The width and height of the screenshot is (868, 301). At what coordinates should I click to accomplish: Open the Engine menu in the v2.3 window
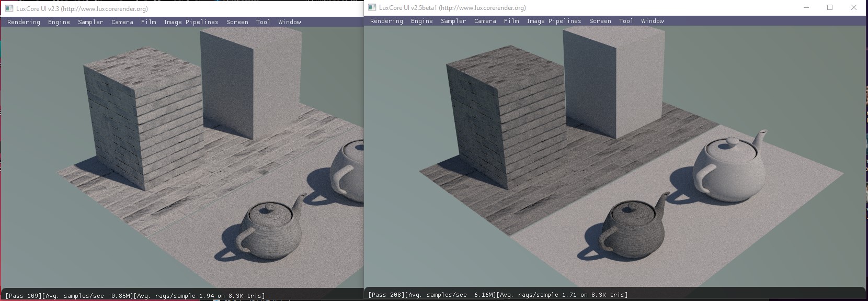[x=59, y=22]
